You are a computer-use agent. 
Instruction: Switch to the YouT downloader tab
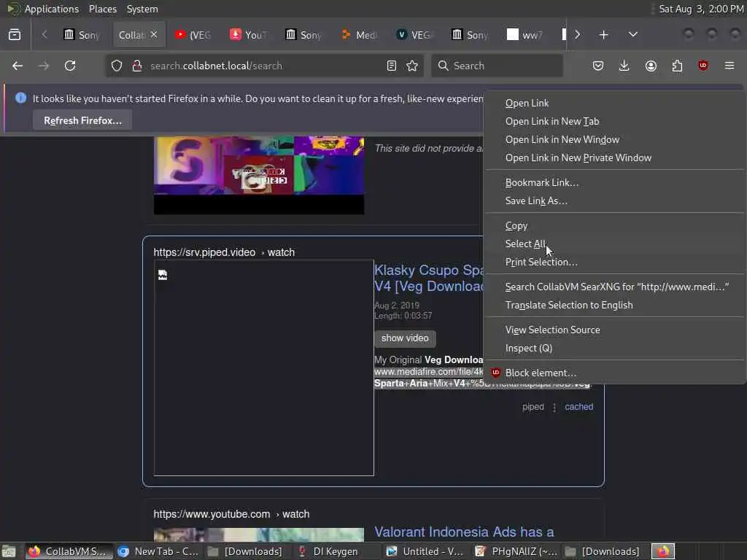click(x=249, y=35)
